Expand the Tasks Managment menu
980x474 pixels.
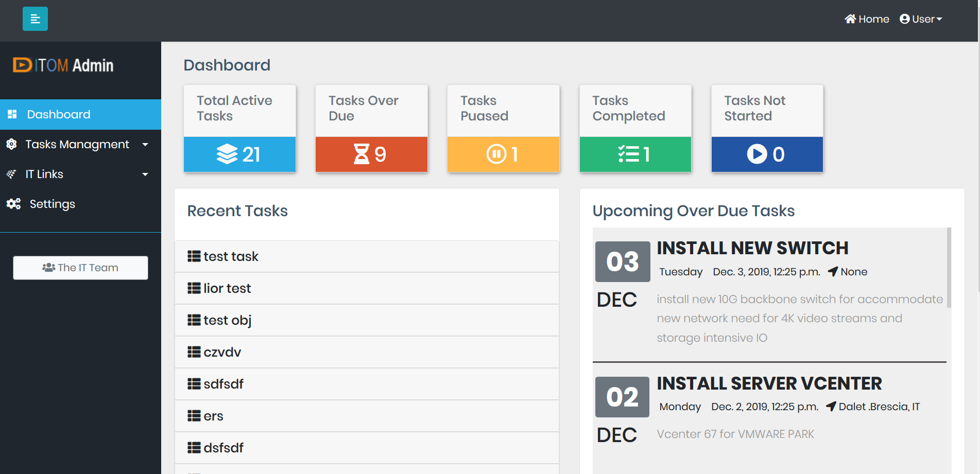click(78, 144)
